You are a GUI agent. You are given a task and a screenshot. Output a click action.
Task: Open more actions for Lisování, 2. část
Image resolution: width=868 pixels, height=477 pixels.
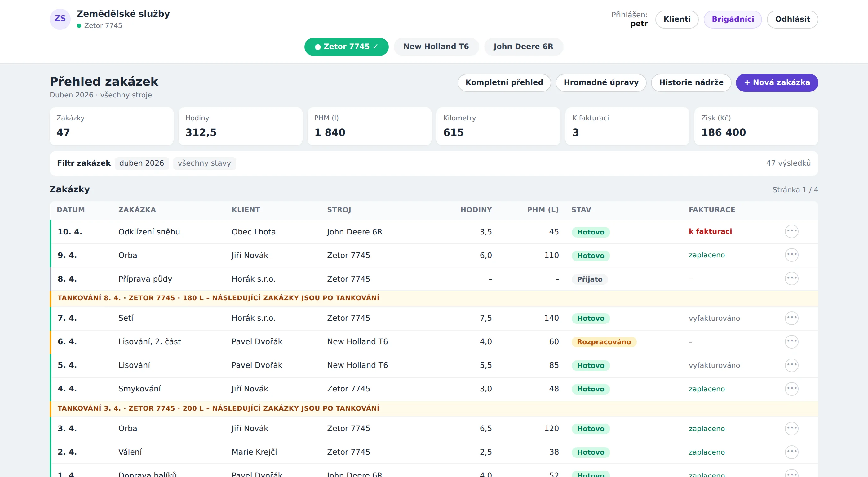791,341
